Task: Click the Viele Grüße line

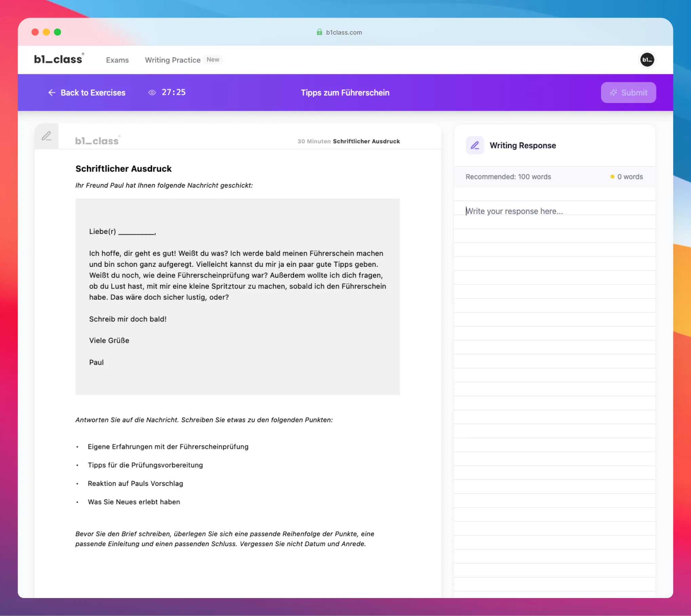Action: coord(109,341)
